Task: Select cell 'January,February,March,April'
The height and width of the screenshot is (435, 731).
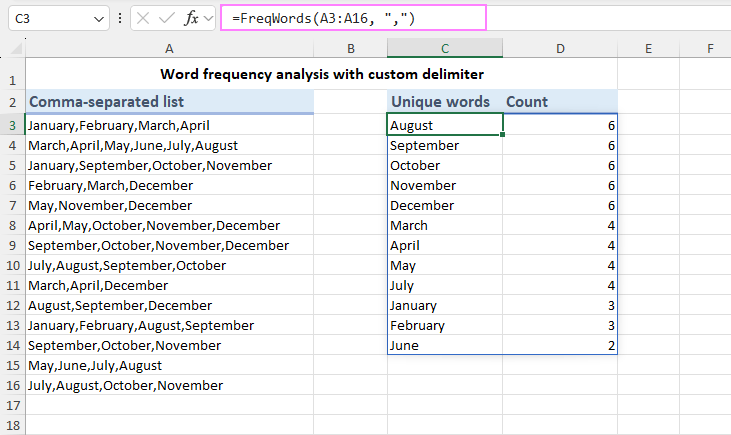Action: (x=170, y=125)
